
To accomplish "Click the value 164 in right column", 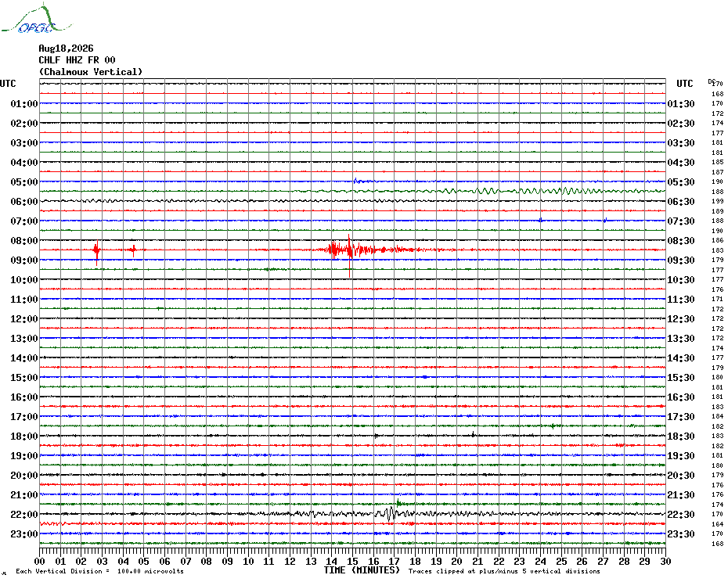I will pos(718,524).
